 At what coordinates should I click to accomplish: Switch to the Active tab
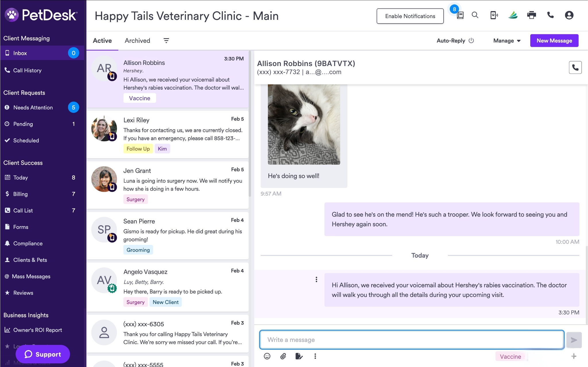tap(102, 40)
